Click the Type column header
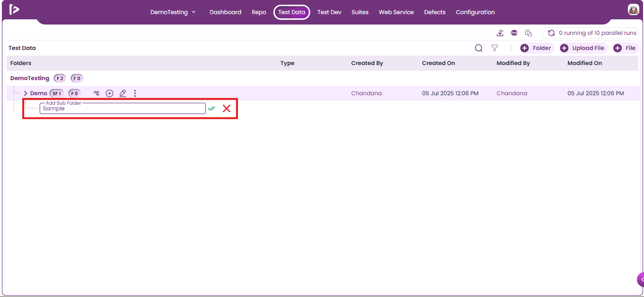Viewport: 644px width, 297px height. 288,63
